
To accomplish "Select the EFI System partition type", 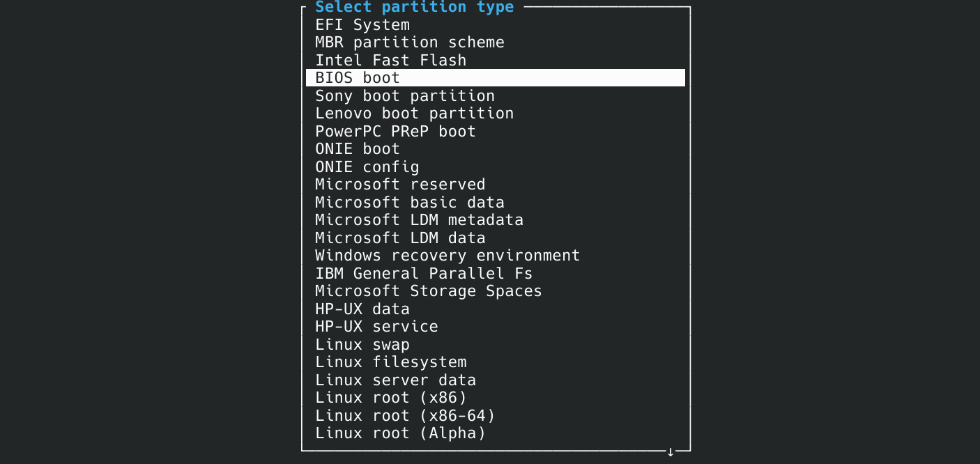I will tap(362, 24).
